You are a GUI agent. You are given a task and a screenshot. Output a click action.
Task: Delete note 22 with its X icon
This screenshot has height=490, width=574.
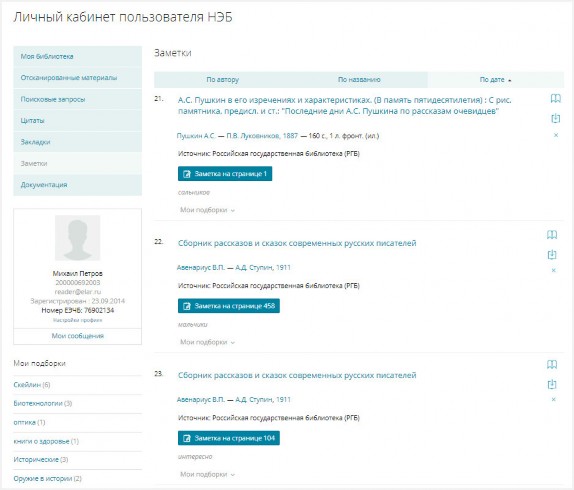point(554,270)
